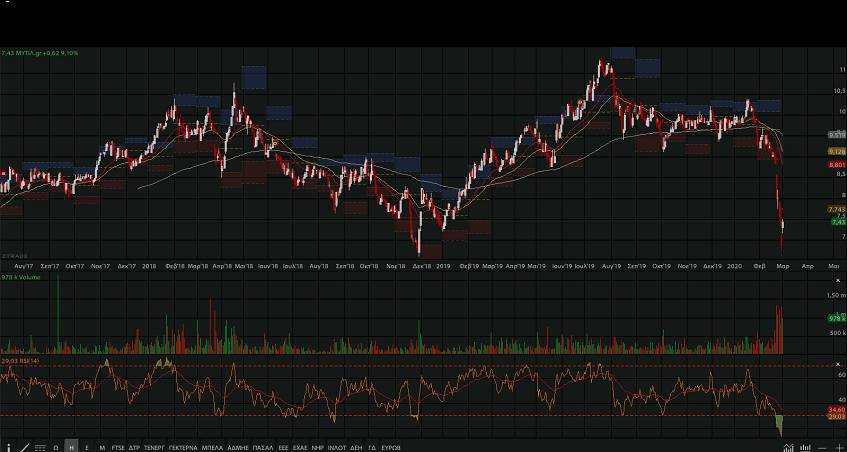This screenshot has height=452, width=847.
Task: Load the ΜΠΕΛΑ chart
Action: pyautogui.click(x=212, y=446)
